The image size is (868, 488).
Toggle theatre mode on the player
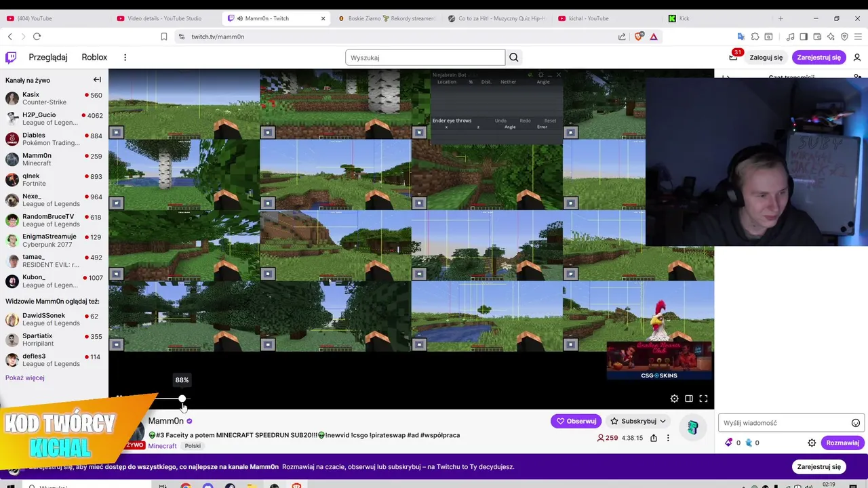coord(689,399)
